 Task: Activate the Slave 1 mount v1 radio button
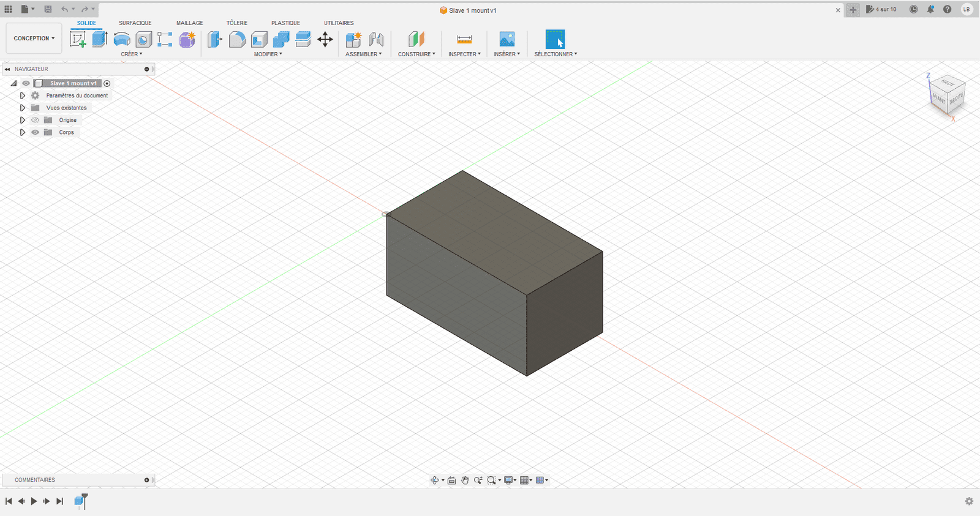107,83
